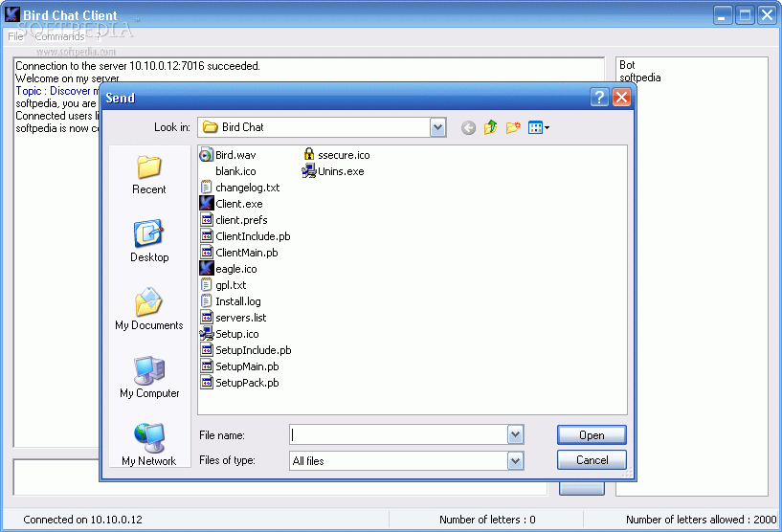Go to My Computer location

pyautogui.click(x=149, y=377)
